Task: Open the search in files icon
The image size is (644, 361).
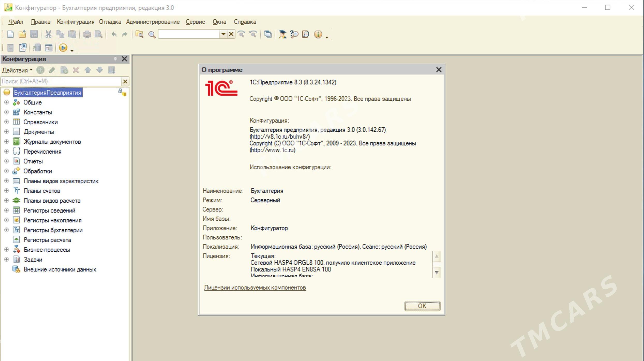Action: pyautogui.click(x=140, y=34)
